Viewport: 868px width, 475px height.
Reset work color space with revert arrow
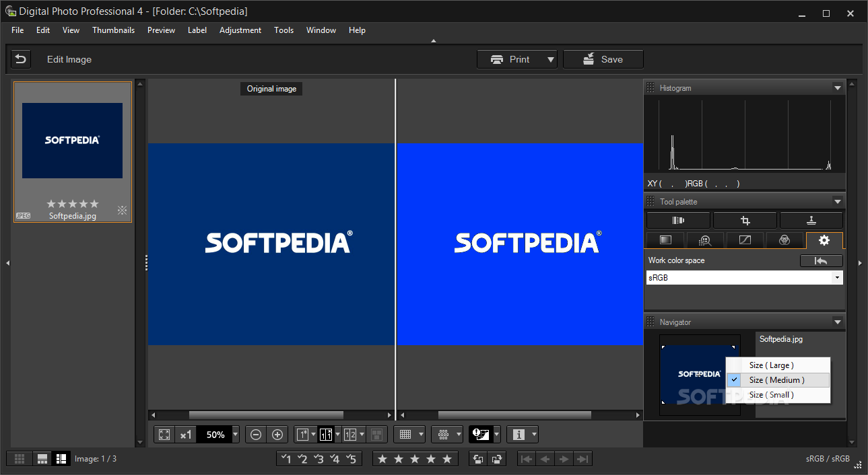tap(821, 261)
